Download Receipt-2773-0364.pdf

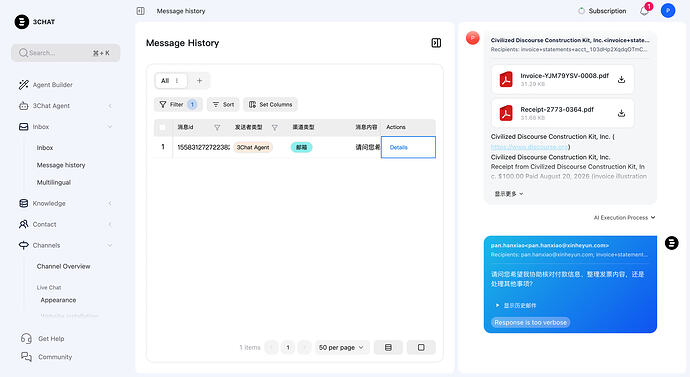[x=621, y=113]
